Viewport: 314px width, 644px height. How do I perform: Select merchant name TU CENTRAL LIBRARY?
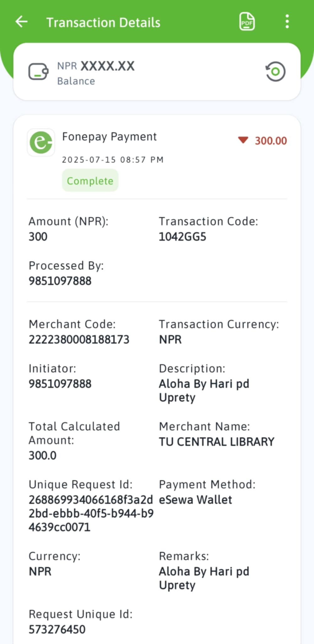coord(216,442)
